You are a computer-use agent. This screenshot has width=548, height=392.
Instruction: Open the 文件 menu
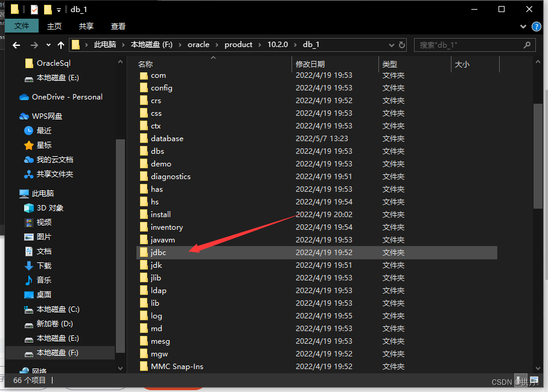[x=22, y=25]
